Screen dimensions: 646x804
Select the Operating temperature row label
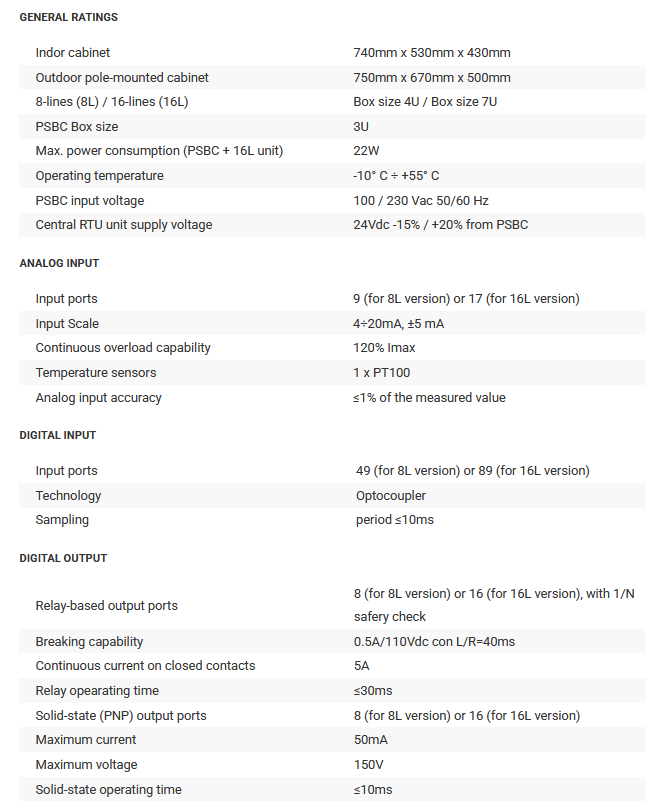click(99, 176)
